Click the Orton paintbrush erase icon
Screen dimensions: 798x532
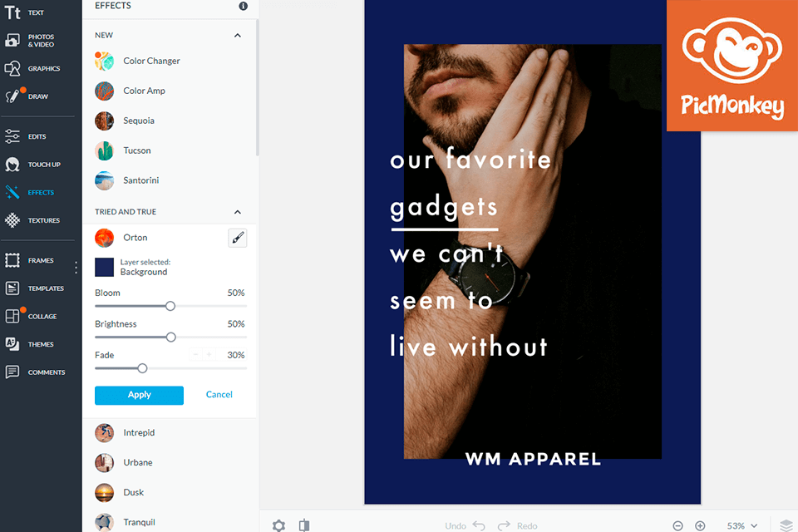click(238, 238)
